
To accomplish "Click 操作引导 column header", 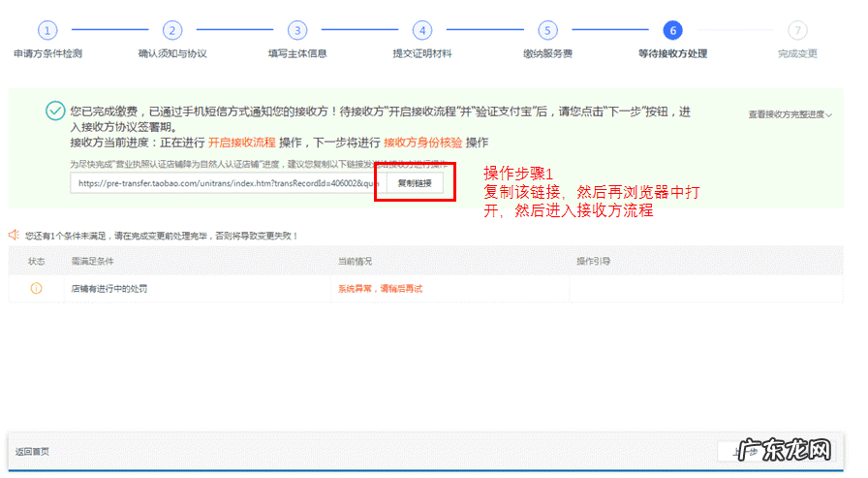I will pos(594,262).
